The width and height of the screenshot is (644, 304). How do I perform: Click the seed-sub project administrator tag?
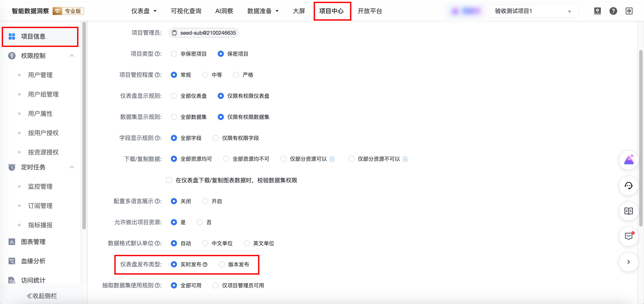click(203, 33)
